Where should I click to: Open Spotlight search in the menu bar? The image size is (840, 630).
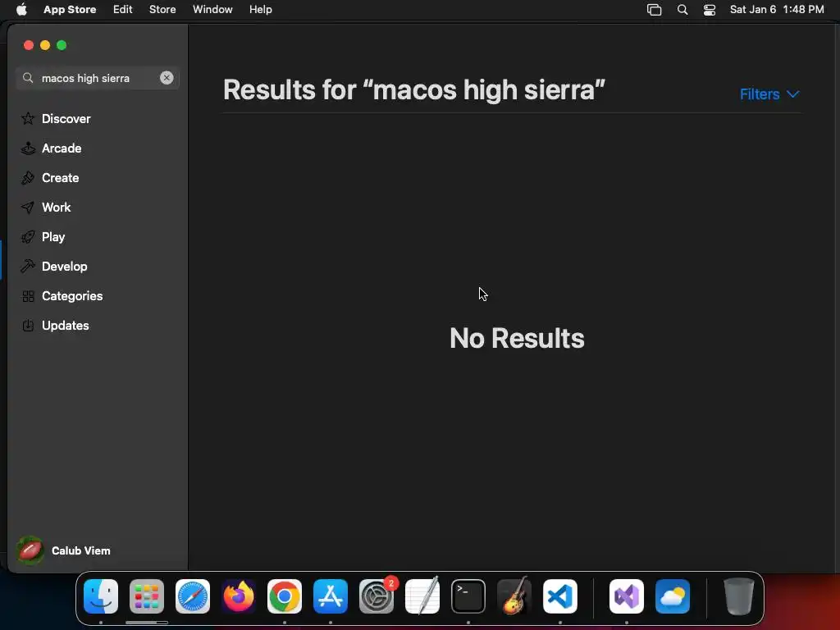coord(682,10)
